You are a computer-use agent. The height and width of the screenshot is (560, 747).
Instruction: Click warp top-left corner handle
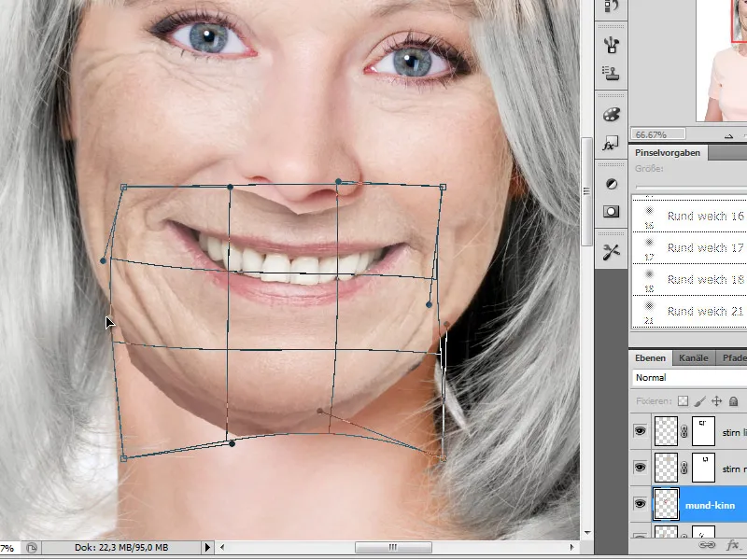coord(124,188)
